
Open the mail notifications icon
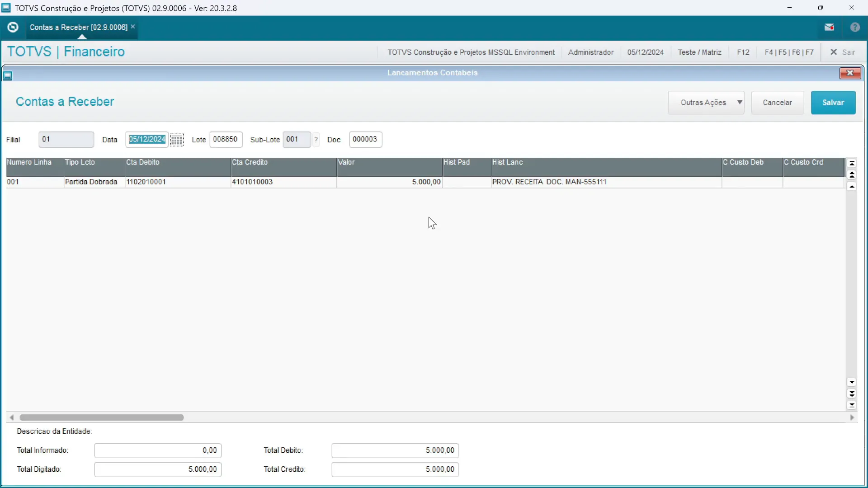[x=830, y=27]
